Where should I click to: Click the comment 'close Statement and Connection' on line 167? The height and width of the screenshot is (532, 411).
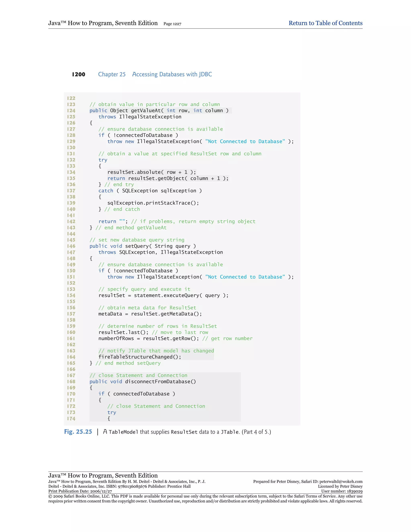(138, 375)
